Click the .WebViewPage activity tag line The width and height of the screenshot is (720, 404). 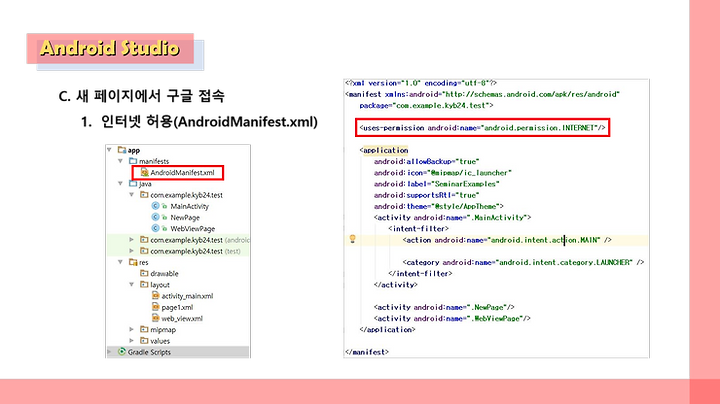coord(452,319)
